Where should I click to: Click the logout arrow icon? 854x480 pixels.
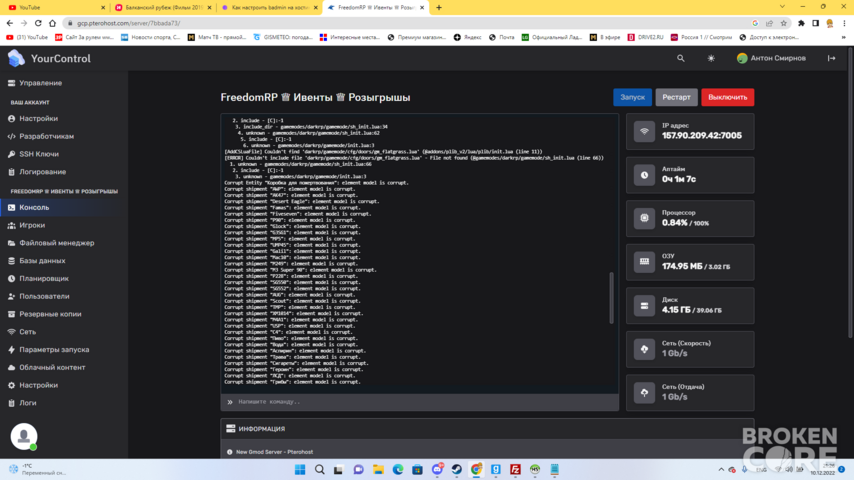point(831,58)
